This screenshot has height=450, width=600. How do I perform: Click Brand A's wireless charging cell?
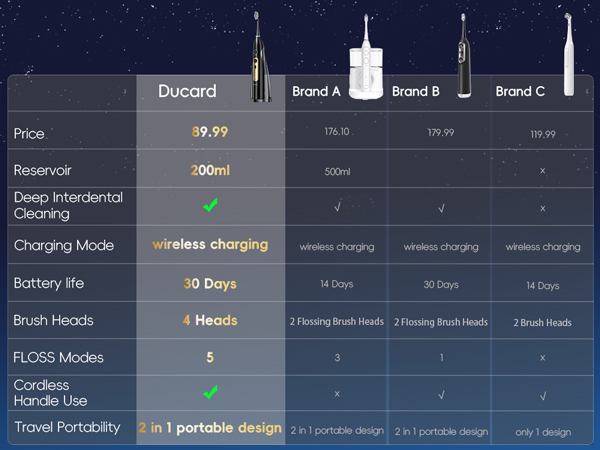click(x=337, y=247)
